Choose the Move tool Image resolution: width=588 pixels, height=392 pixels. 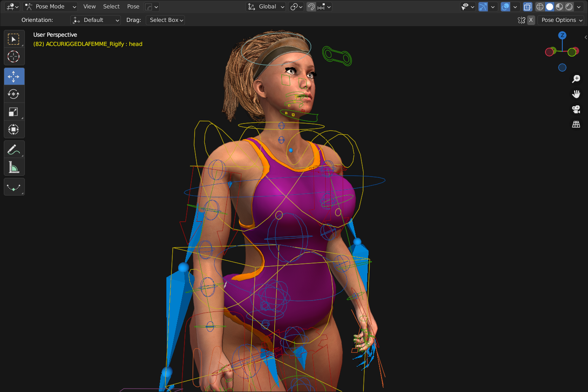point(14,76)
